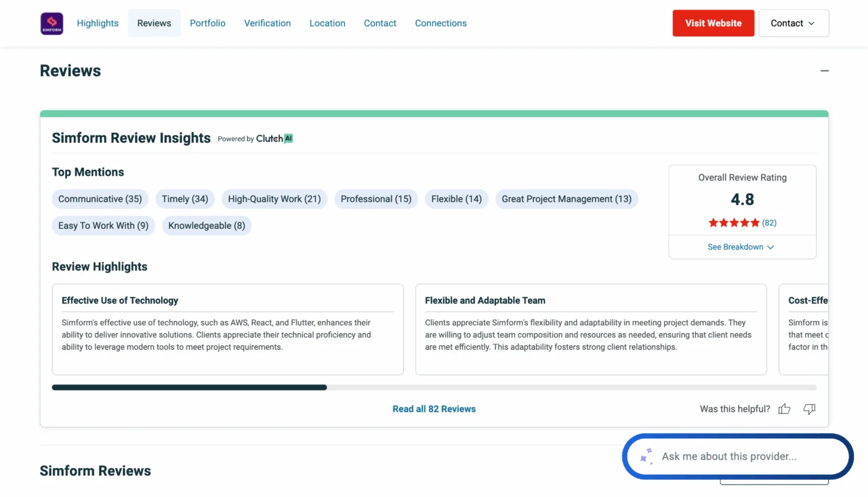Screen dimensions: 868x497
Task: Open Read all 82 Reviews link
Action: pyautogui.click(x=434, y=409)
